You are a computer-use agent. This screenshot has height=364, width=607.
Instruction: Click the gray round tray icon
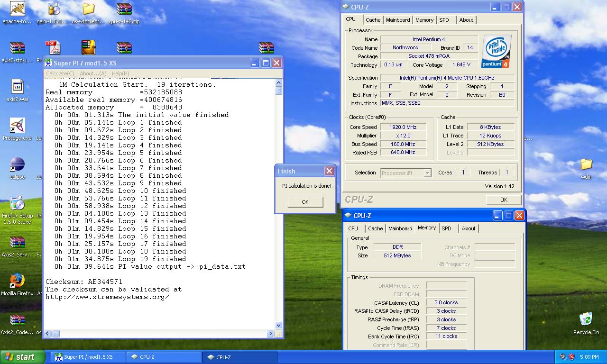click(x=563, y=357)
